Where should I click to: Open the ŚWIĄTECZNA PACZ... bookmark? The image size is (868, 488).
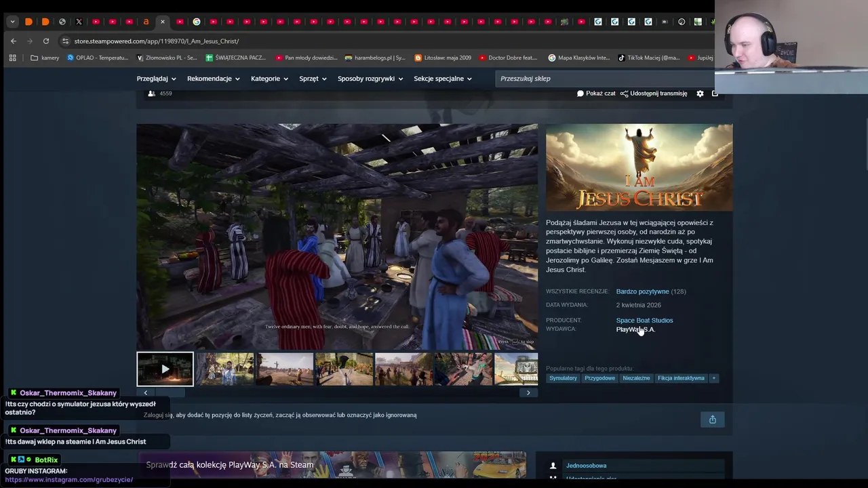236,58
